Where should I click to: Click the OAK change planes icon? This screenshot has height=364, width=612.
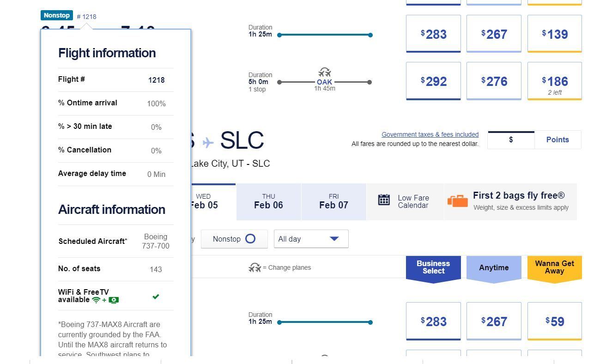pos(325,73)
